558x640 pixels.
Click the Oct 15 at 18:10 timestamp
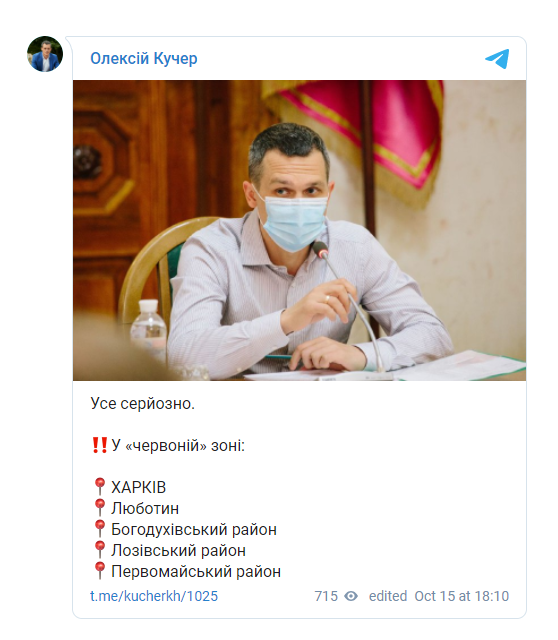(462, 596)
